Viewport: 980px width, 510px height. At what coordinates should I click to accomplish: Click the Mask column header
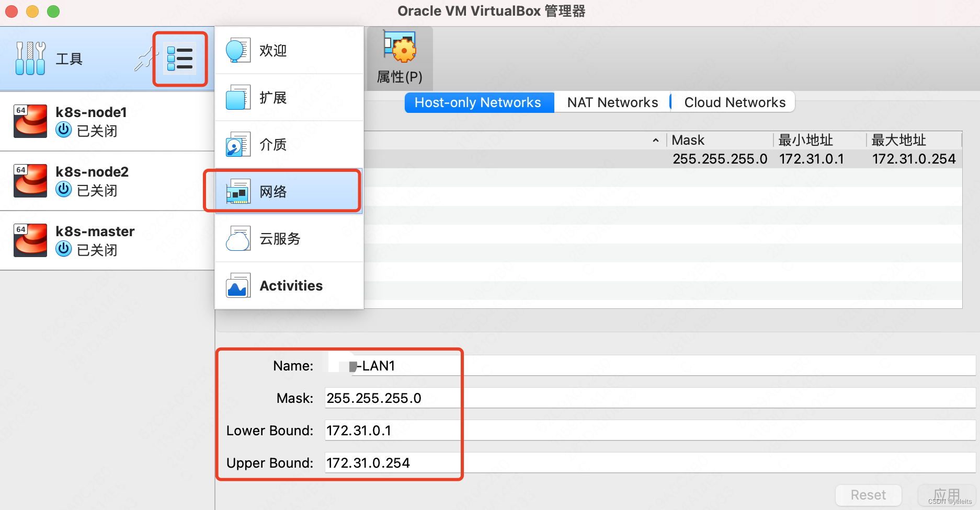pos(720,140)
